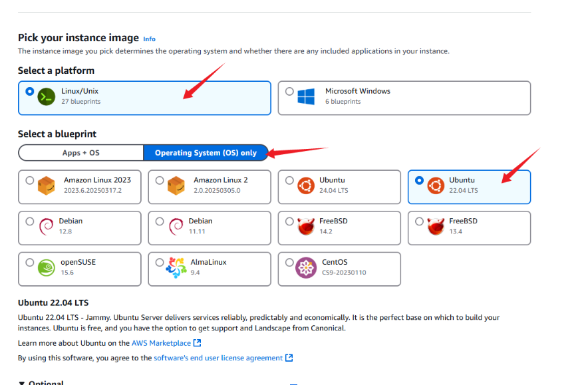Choose the FreeBSD 14.2 radio button
This screenshot has width=588, height=385.
[x=289, y=221]
